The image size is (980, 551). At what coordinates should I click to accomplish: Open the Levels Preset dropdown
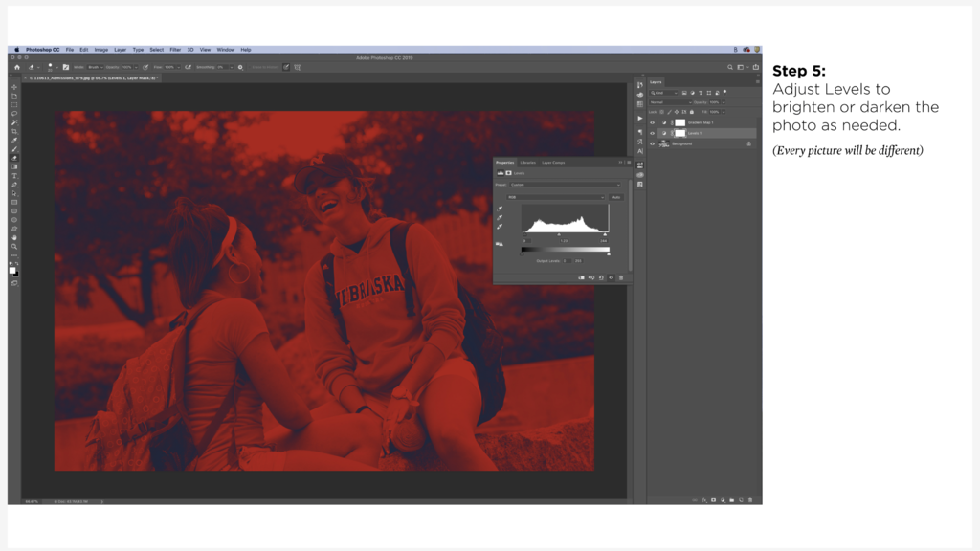(x=565, y=185)
